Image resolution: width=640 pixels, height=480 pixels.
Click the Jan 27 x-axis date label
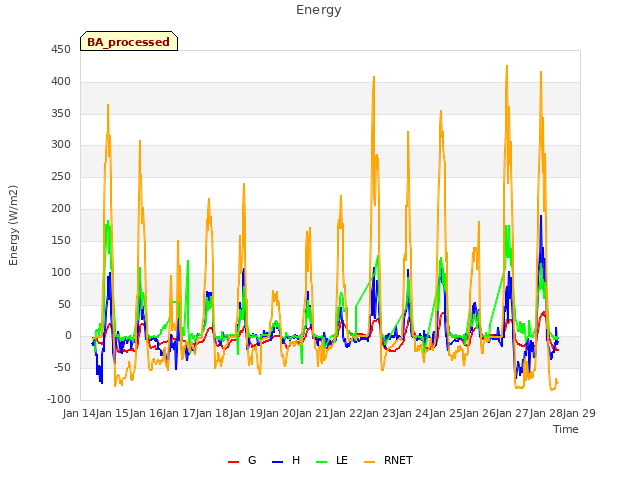pyautogui.click(x=513, y=413)
